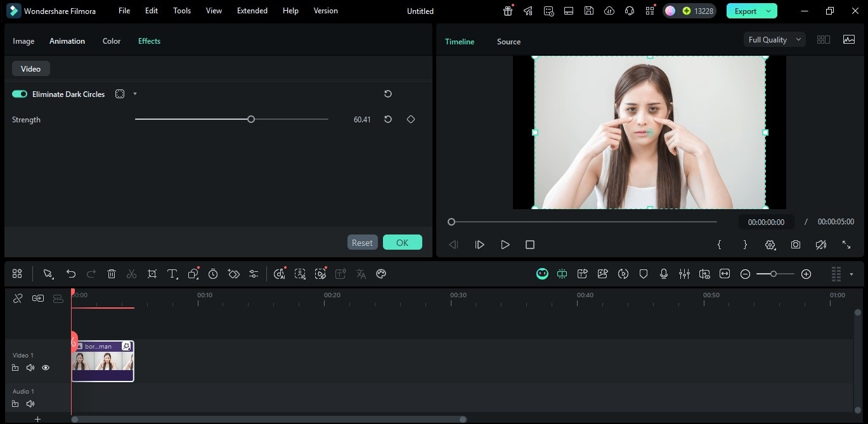
Task: Expand the Eliminate Dark Circles options arrow
Action: coord(134,94)
